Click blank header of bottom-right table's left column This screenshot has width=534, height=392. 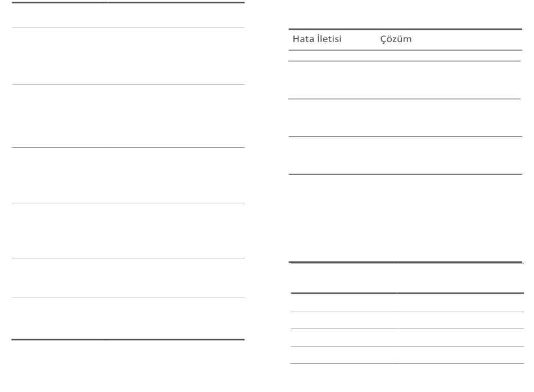pyautogui.click(x=343, y=277)
